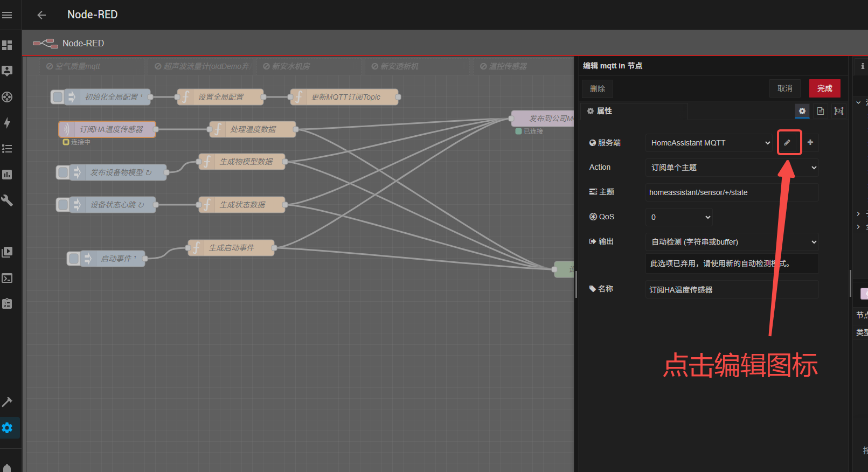Trigger the 发布设备物模型 inject button
The width and height of the screenshot is (868, 472).
(x=63, y=172)
